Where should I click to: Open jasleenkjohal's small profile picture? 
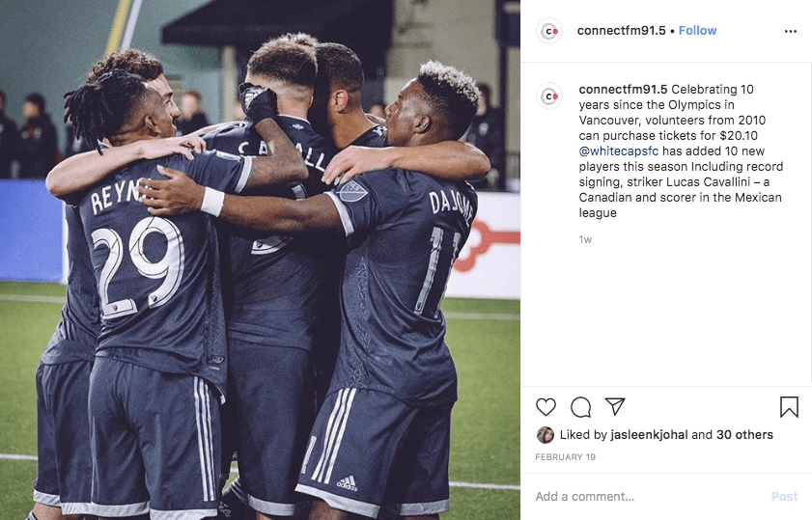(545, 435)
